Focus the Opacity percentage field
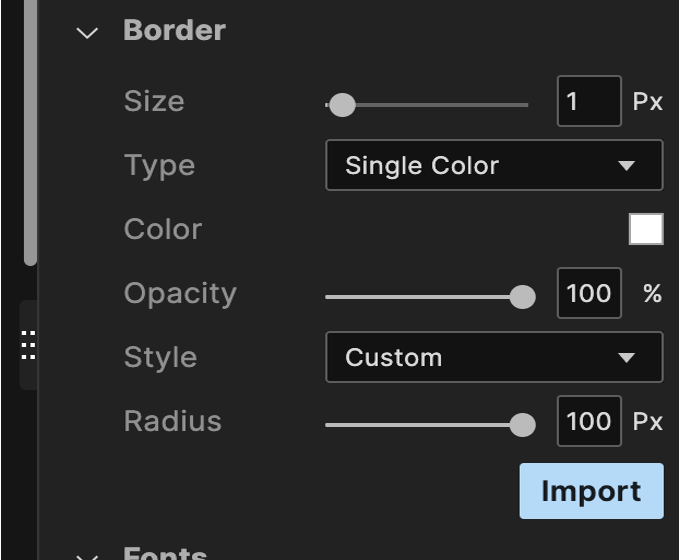The image size is (680, 560). point(588,293)
